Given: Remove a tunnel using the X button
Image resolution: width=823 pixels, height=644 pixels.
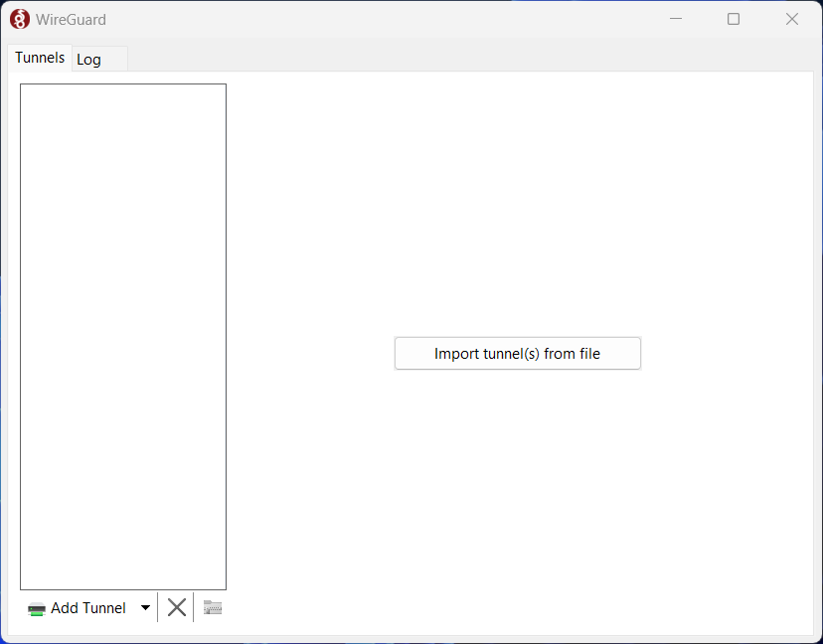Looking at the screenshot, I should pos(177,607).
